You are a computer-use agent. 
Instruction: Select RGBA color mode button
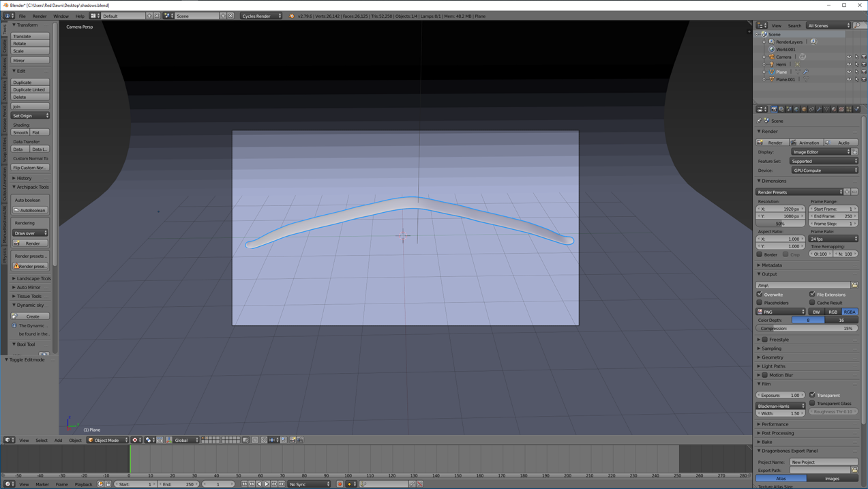click(850, 312)
